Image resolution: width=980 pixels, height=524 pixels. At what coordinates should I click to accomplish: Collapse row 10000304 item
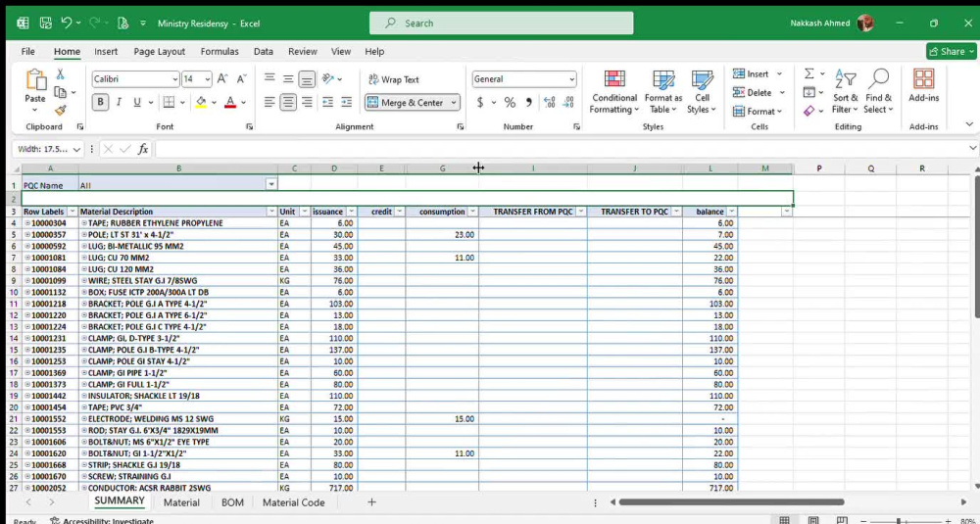pos(27,223)
